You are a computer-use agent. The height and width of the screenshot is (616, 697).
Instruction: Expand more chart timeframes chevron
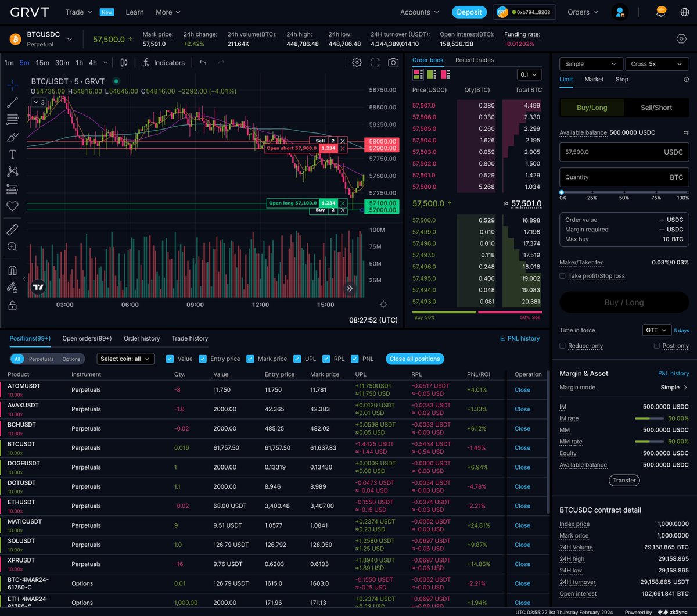pyautogui.click(x=105, y=63)
